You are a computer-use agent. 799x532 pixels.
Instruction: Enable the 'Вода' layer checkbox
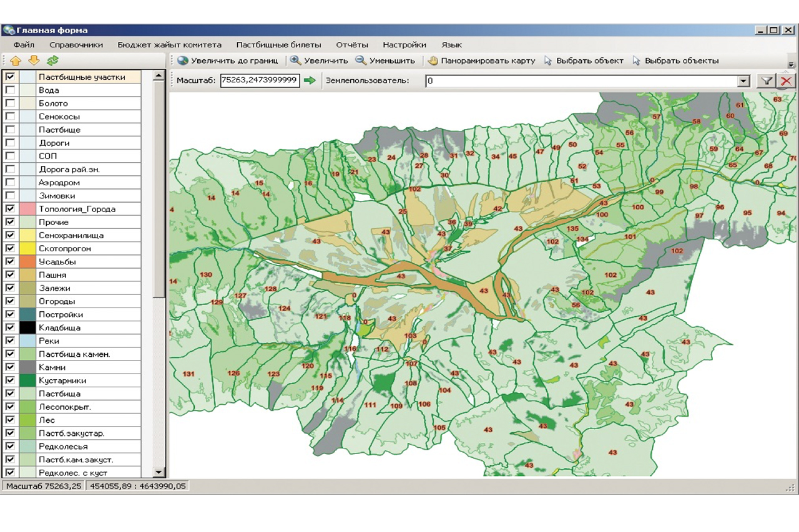click(x=10, y=90)
